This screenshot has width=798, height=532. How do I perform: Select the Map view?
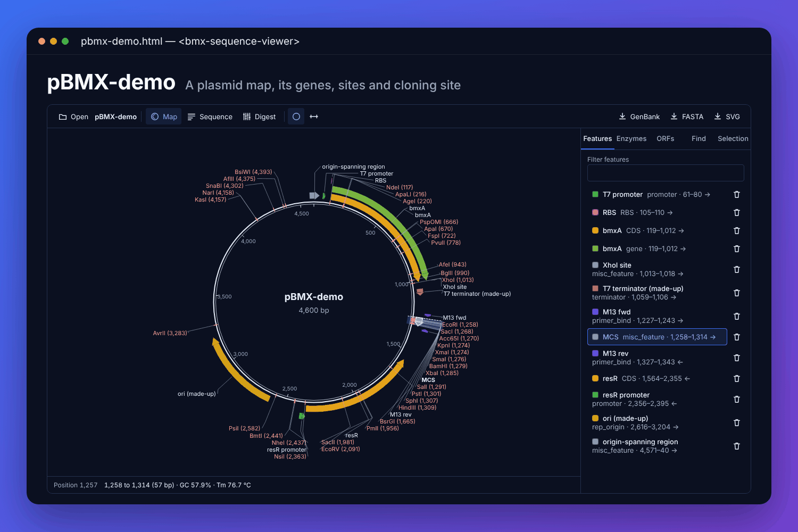click(x=164, y=117)
